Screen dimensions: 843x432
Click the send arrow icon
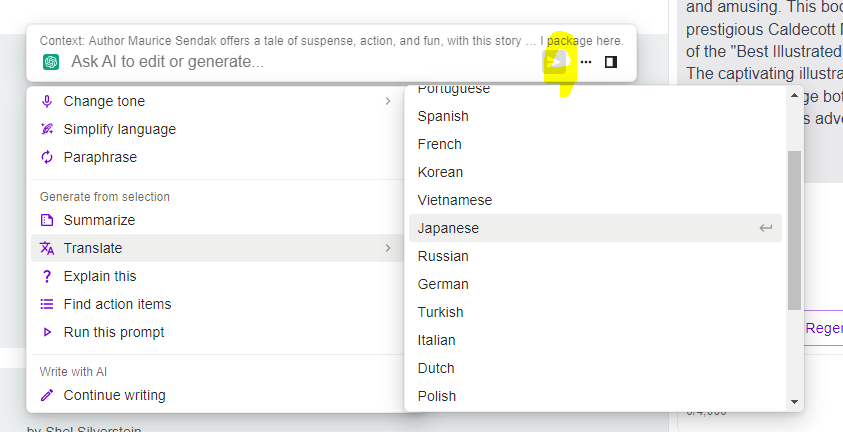(x=556, y=62)
